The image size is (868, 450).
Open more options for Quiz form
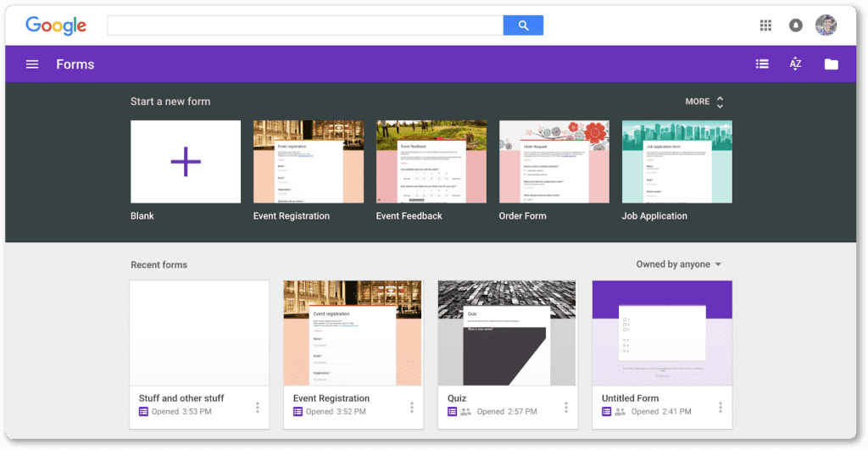point(566,408)
